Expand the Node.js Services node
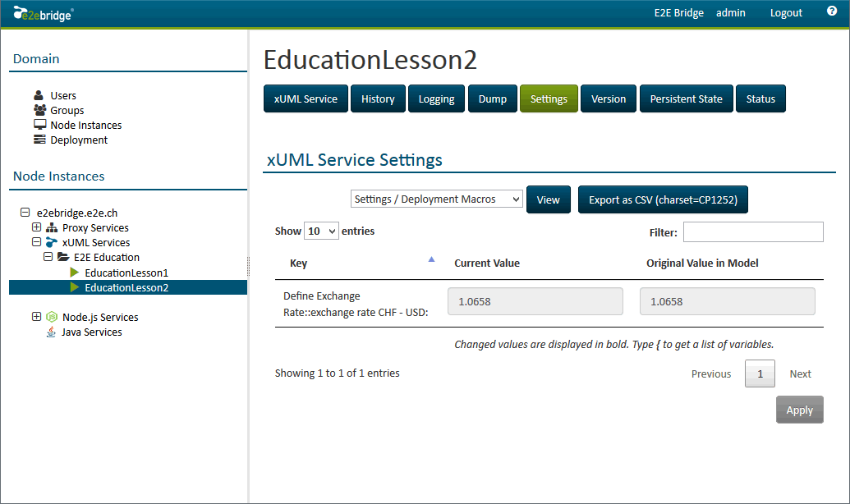The image size is (850, 504). coord(36,317)
